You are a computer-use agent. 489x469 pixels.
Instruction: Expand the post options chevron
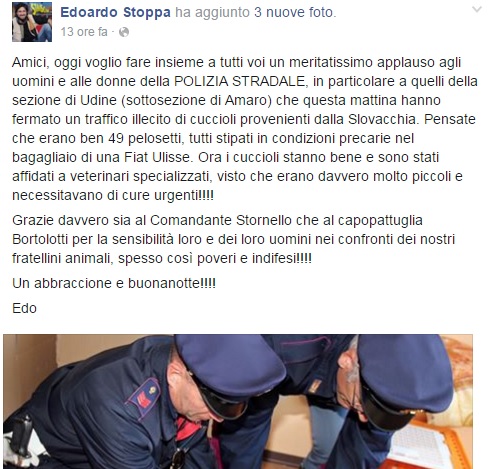(x=477, y=10)
